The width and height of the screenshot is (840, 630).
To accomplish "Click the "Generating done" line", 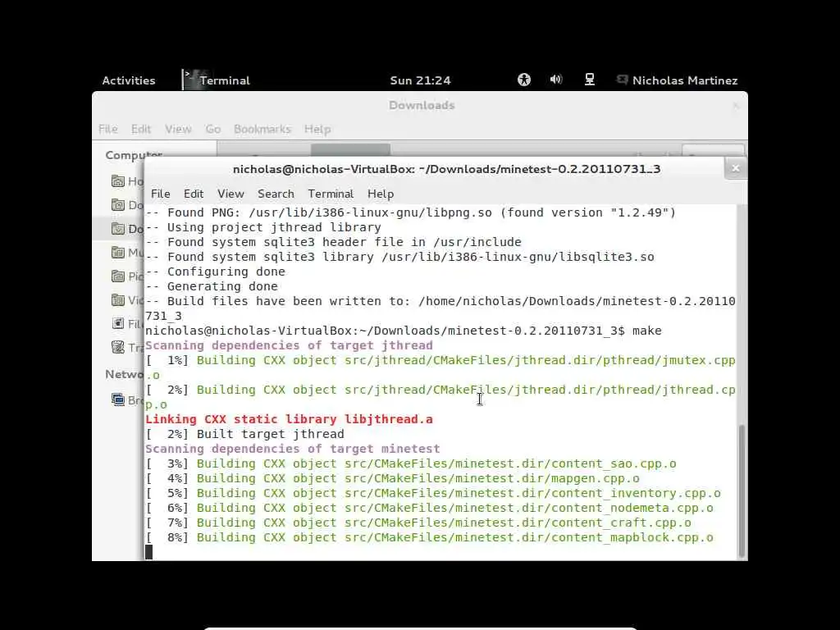I will click(x=212, y=286).
